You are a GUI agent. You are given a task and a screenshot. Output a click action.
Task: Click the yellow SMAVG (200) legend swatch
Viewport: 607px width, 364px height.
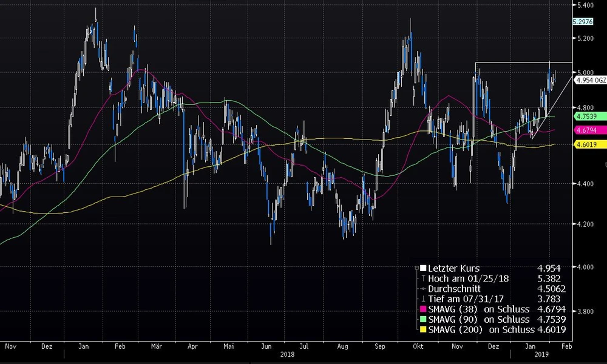423,330
